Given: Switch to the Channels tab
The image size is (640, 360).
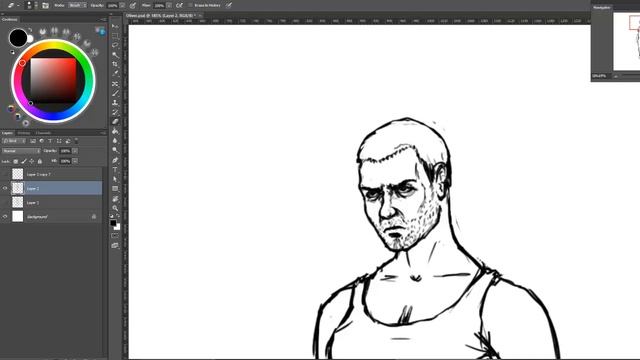Looking at the screenshot, I should point(43,133).
